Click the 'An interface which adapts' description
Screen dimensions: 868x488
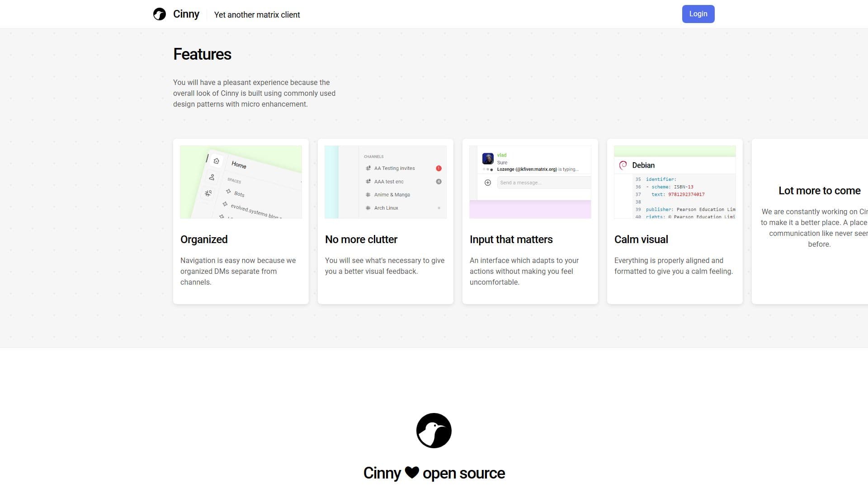click(524, 271)
